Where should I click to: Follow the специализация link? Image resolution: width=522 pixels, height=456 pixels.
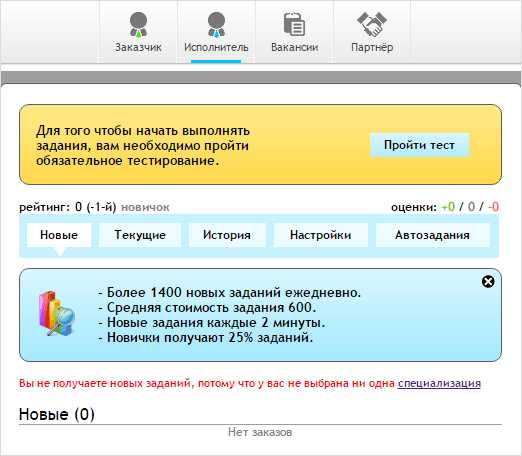click(439, 383)
